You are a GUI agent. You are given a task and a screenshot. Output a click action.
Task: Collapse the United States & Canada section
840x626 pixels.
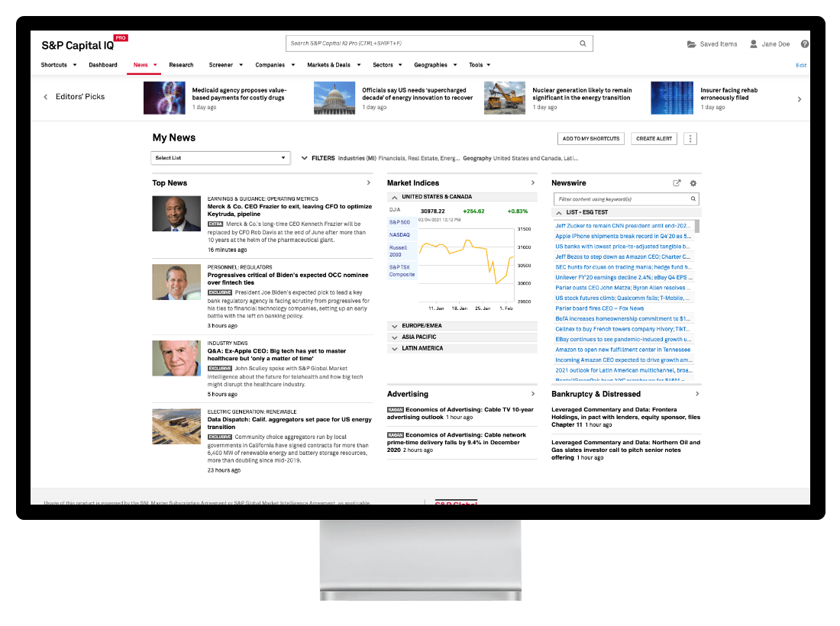coord(394,197)
